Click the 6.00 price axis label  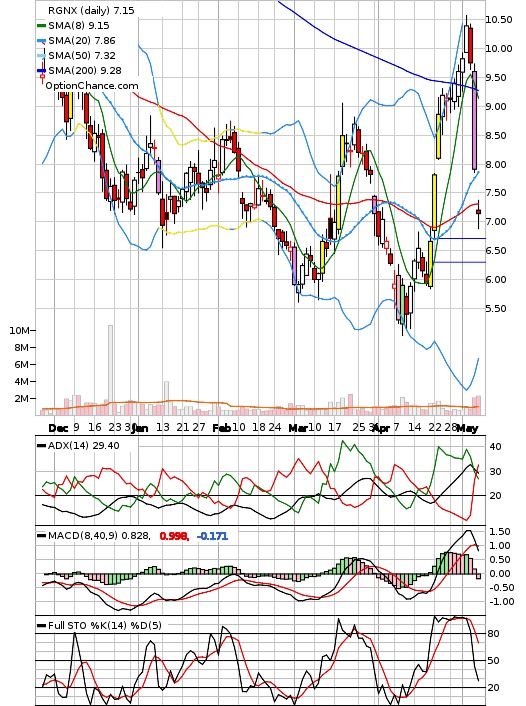[496, 280]
